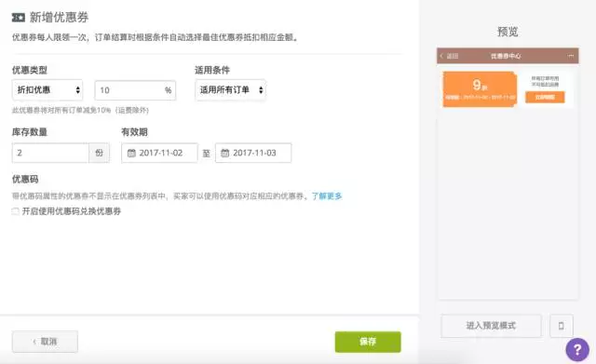Open the start date picker 2017-11-02

pos(159,153)
